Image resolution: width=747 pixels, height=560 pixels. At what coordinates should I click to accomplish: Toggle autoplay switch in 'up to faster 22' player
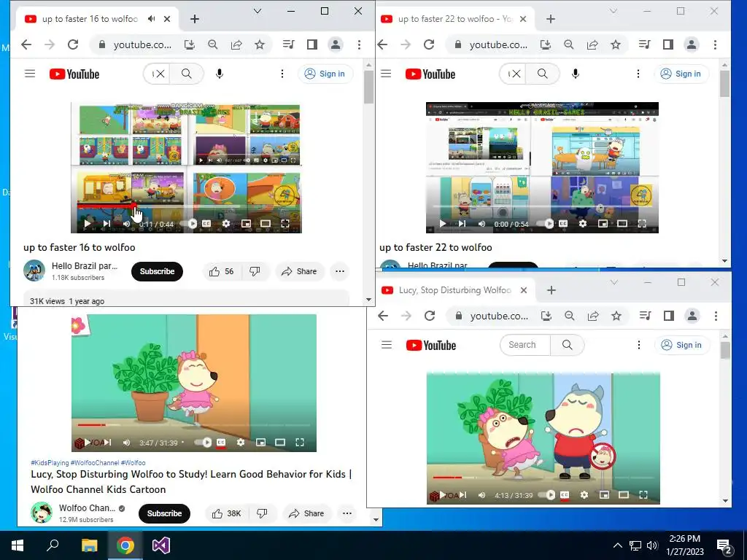point(546,223)
